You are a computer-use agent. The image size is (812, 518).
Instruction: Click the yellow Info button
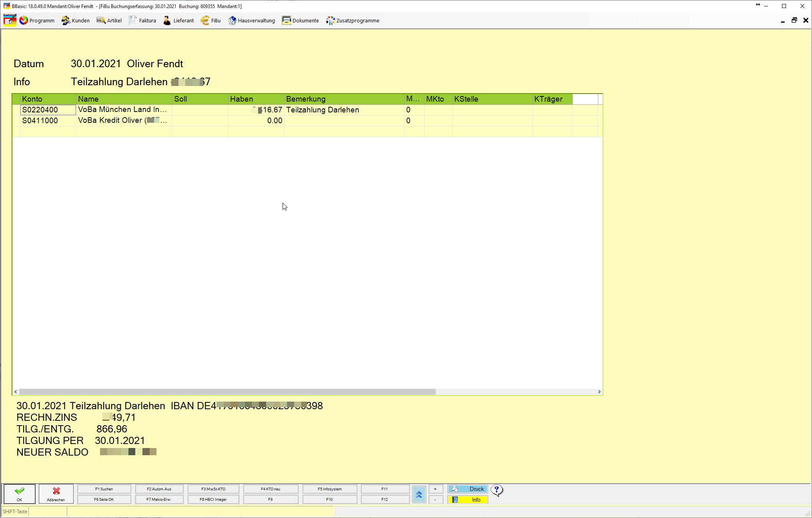coord(468,500)
